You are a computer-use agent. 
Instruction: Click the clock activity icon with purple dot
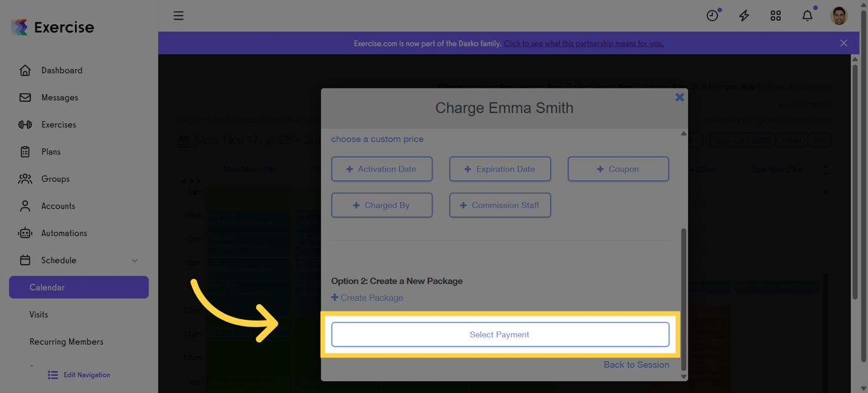click(712, 15)
